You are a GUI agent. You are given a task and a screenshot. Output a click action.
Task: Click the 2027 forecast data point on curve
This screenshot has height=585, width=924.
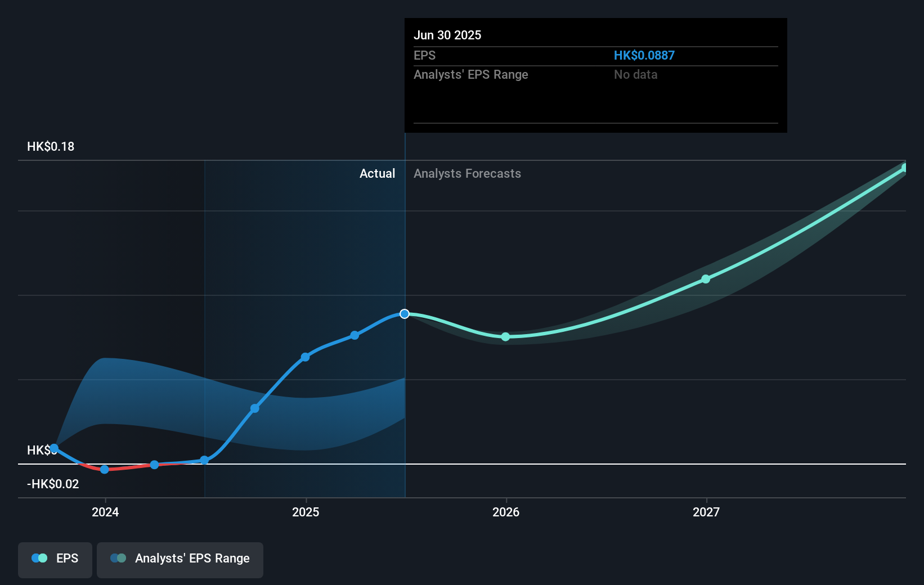click(706, 279)
